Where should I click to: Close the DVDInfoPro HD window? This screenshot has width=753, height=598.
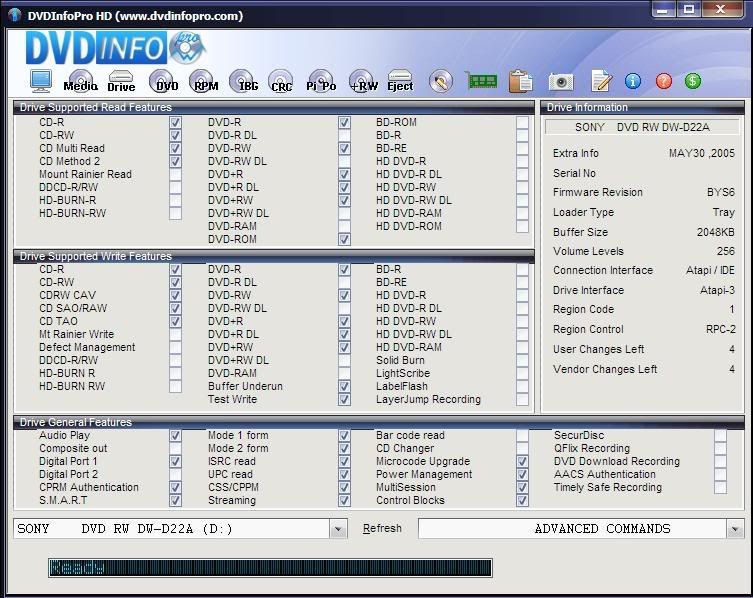(721, 10)
